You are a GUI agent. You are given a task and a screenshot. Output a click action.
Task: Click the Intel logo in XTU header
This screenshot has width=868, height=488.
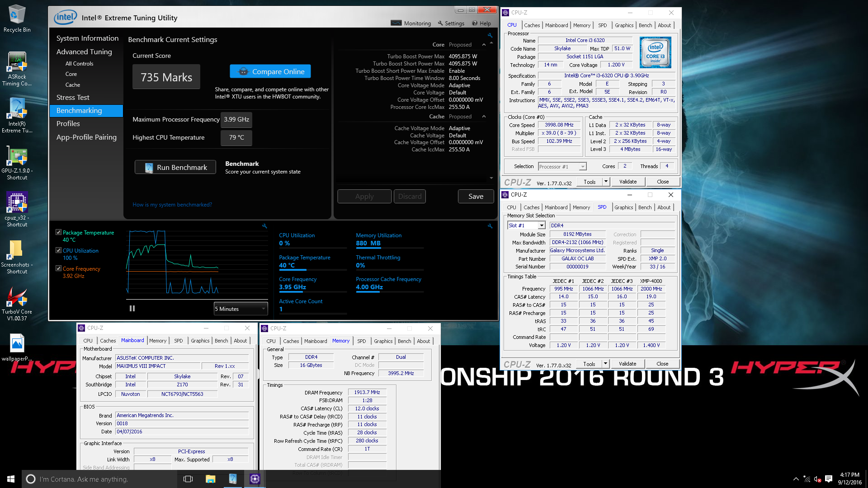click(x=65, y=18)
